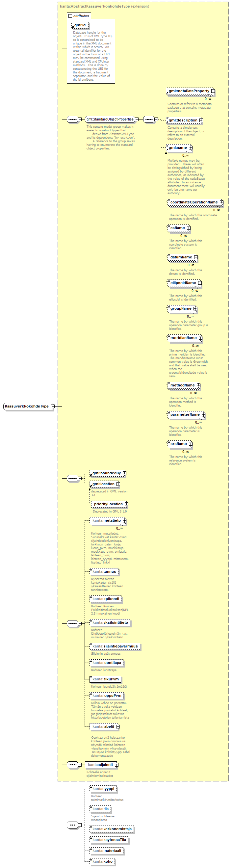Click sequence icon right of gml:StandardObjectProperties

tap(148, 119)
